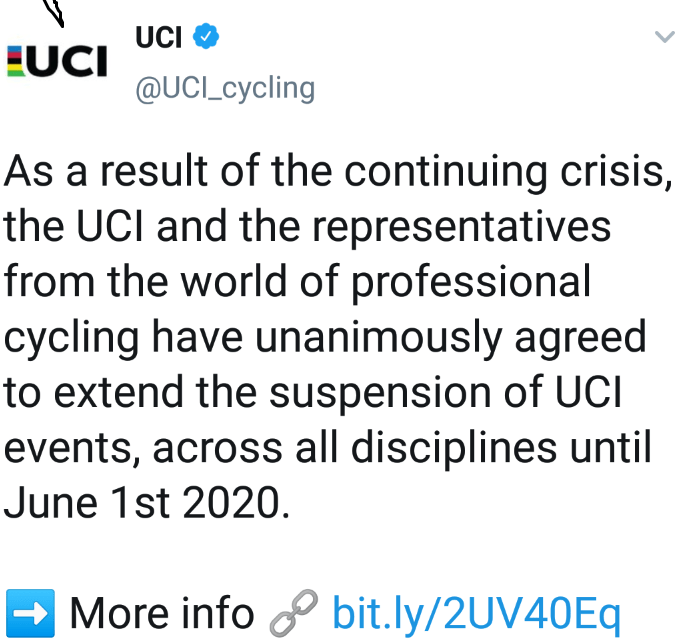Viewport: 683px width, 639px height.
Task: Click the chain link emoji
Action: point(293,611)
